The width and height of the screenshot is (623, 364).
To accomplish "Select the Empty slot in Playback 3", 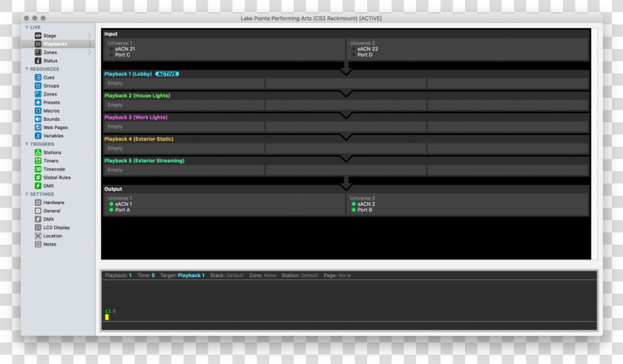I will tap(184, 127).
